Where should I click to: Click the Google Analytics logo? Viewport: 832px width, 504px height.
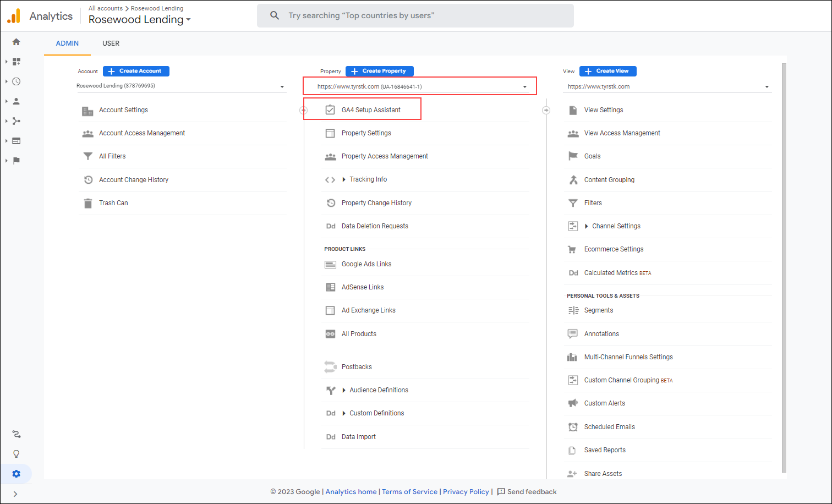(14, 16)
